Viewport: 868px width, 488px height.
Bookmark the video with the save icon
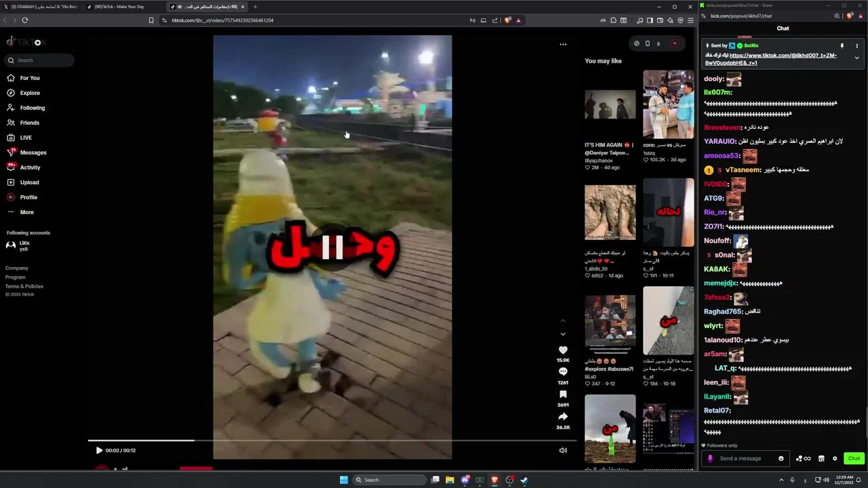pyautogui.click(x=563, y=394)
